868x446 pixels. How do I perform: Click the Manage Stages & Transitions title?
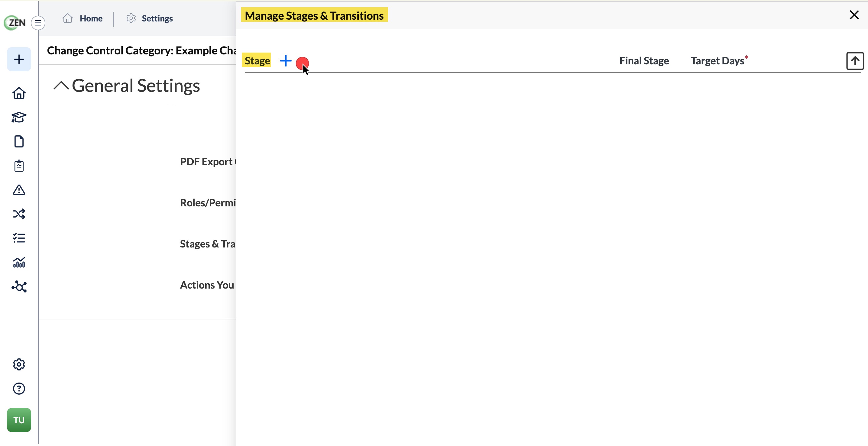coord(314,15)
